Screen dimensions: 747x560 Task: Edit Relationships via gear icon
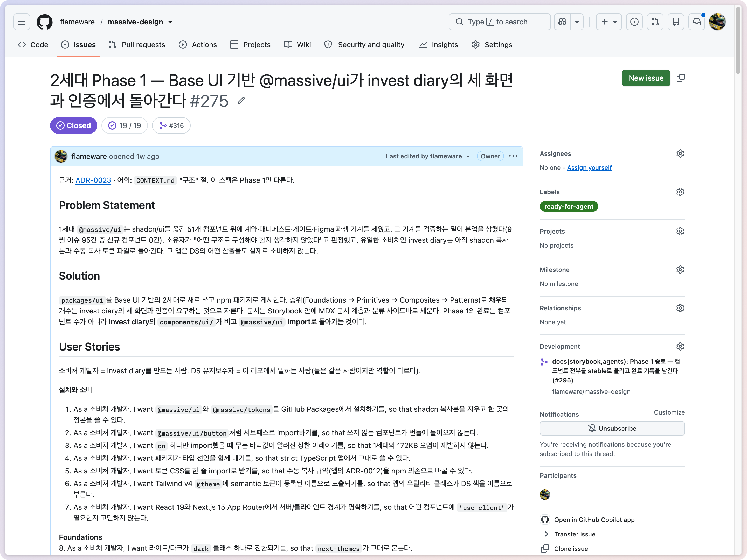tap(680, 308)
